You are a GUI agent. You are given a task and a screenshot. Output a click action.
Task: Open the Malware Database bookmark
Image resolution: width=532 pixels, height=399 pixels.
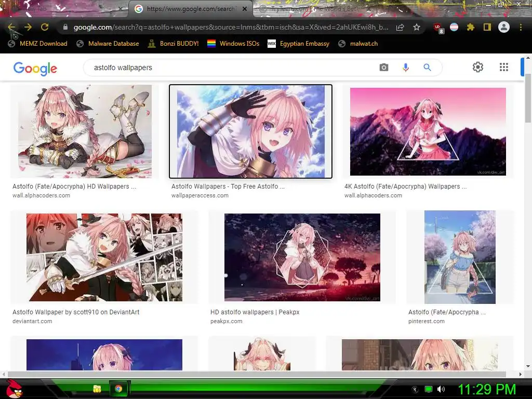coord(108,44)
